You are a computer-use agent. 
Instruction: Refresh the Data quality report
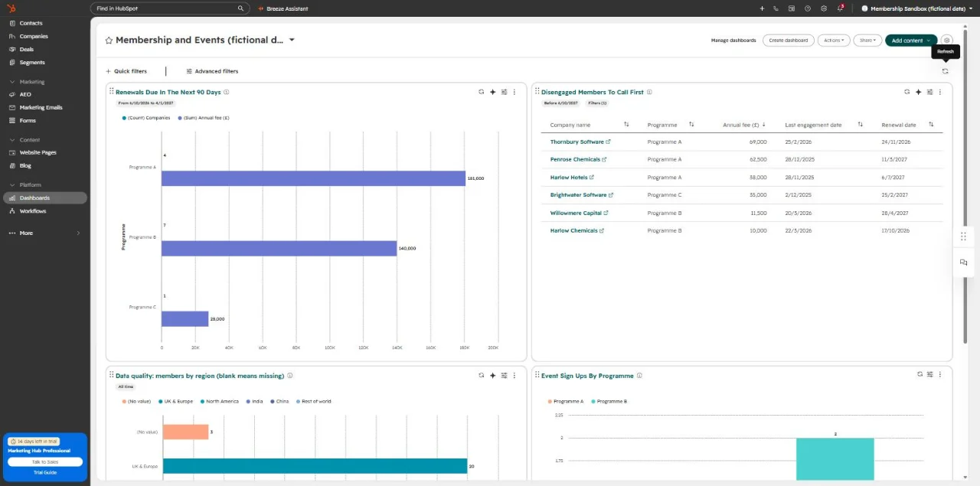pos(482,376)
